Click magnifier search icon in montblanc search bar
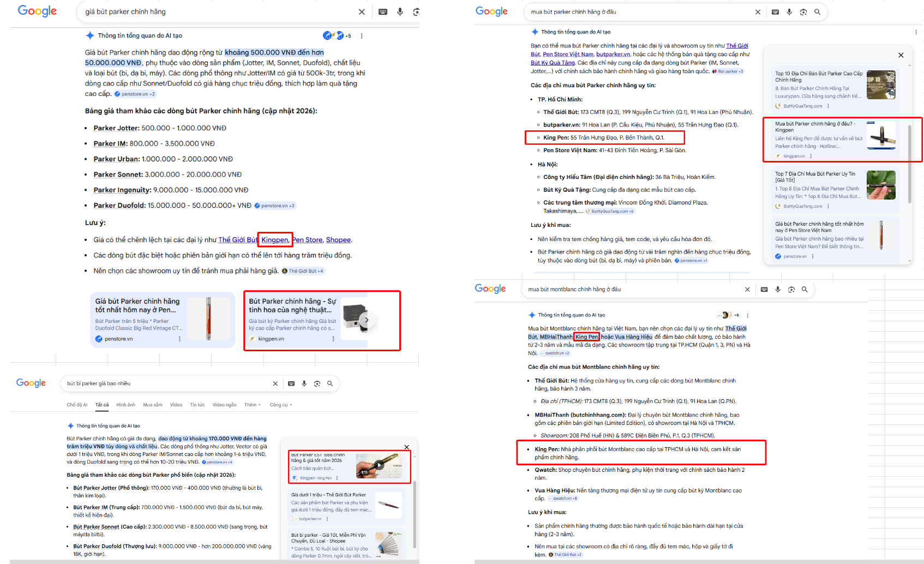Viewport: 924px width, 564px height. (805, 290)
